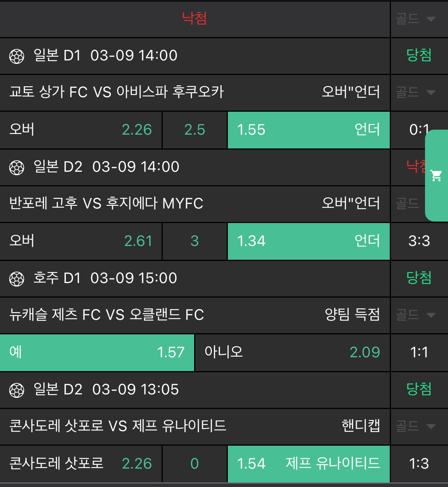The image size is (448, 487).
Task: Pick 아니오 at 2.09 odds
Action: pyautogui.click(x=292, y=352)
